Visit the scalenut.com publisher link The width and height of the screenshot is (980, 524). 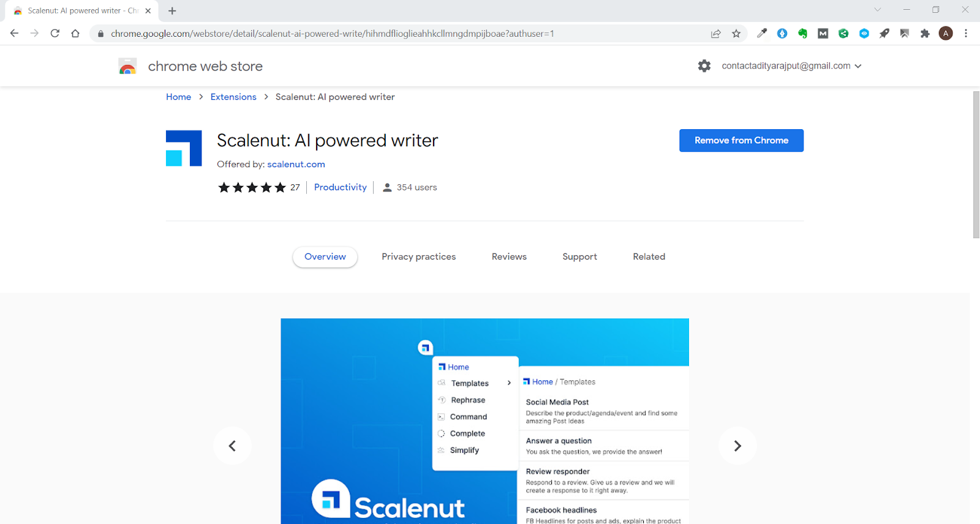(296, 164)
